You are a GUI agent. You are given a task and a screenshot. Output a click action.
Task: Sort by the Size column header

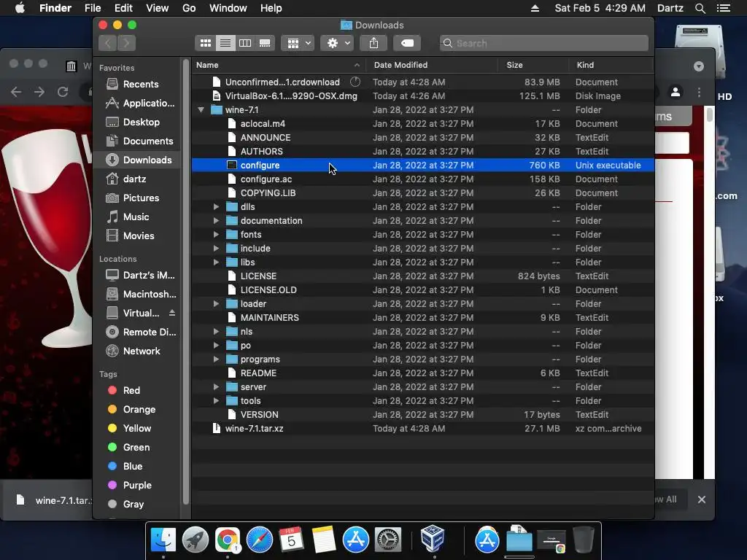(x=533, y=65)
